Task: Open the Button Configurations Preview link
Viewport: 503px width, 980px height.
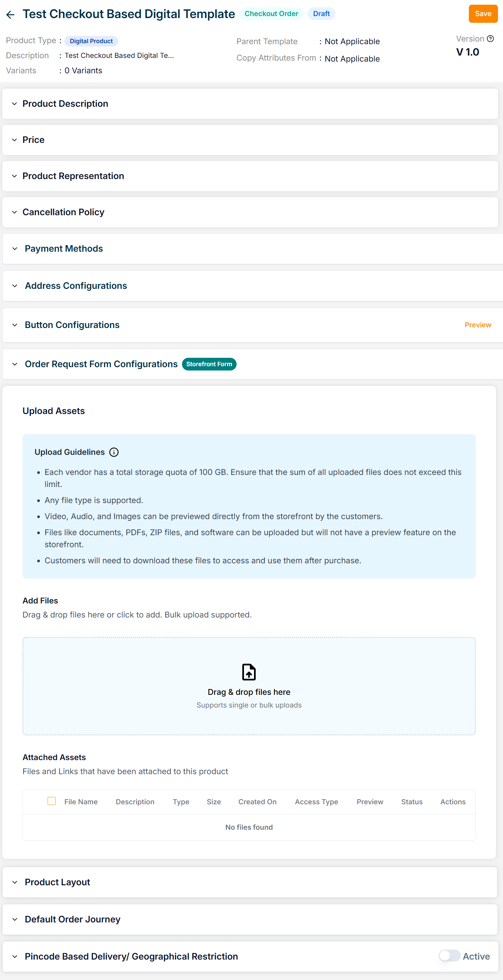Action: 478,325
